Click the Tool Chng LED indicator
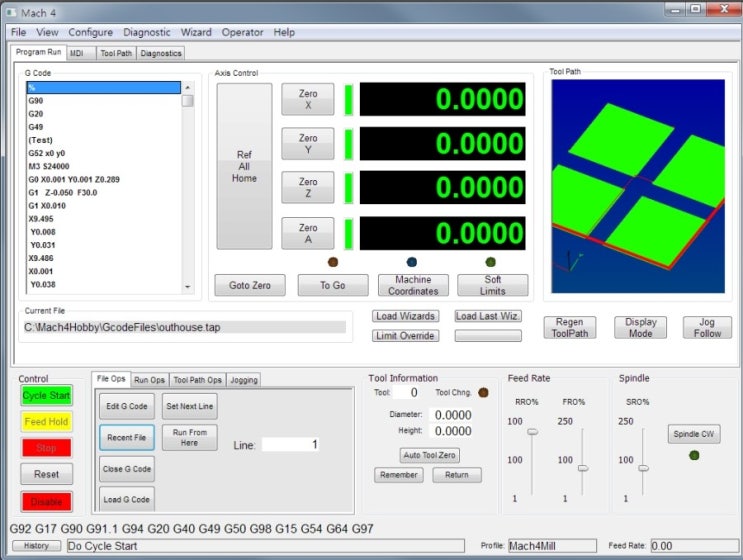743x560 pixels. pos(483,392)
